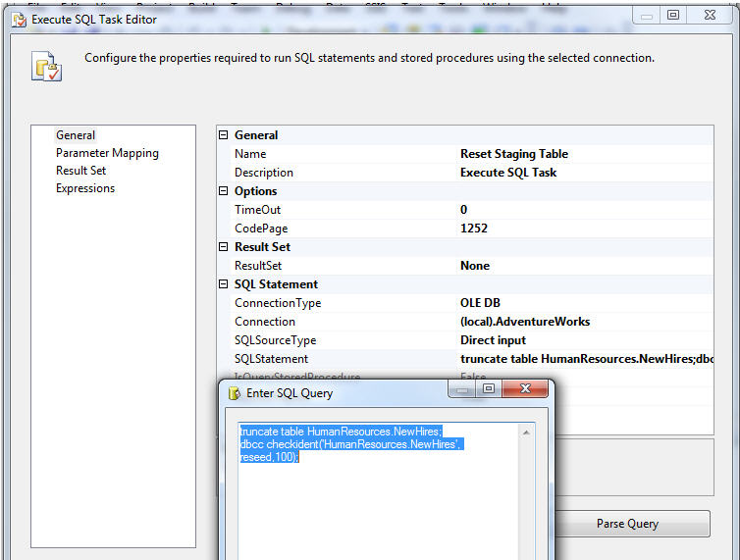This screenshot has height=560, width=740.
Task: Go to the Expressions page
Action: tap(85, 188)
